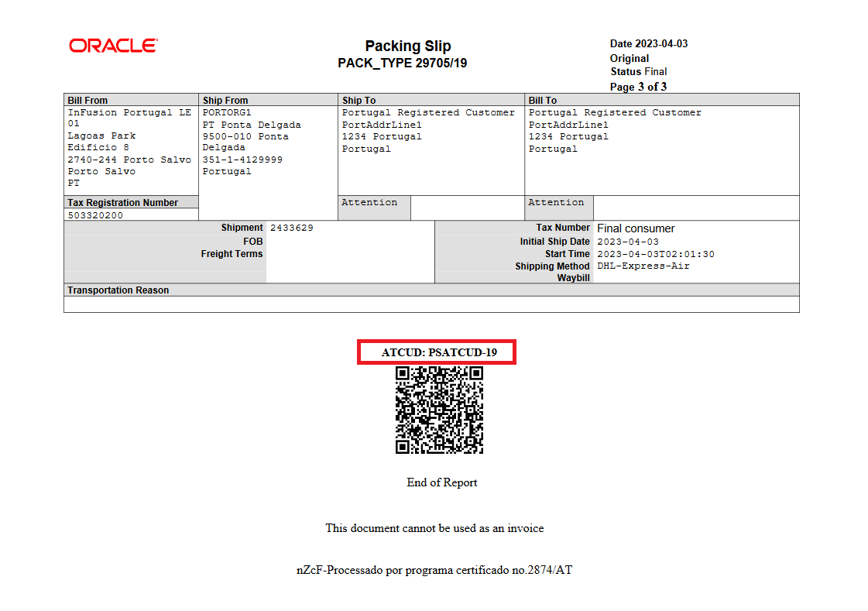Click the Waybill label
Viewport: 868px width, 611px height.
(574, 278)
